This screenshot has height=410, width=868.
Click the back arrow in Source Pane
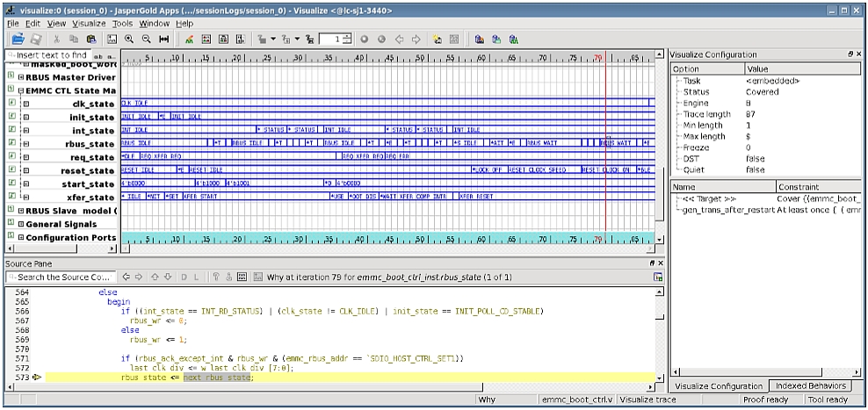[126, 277]
